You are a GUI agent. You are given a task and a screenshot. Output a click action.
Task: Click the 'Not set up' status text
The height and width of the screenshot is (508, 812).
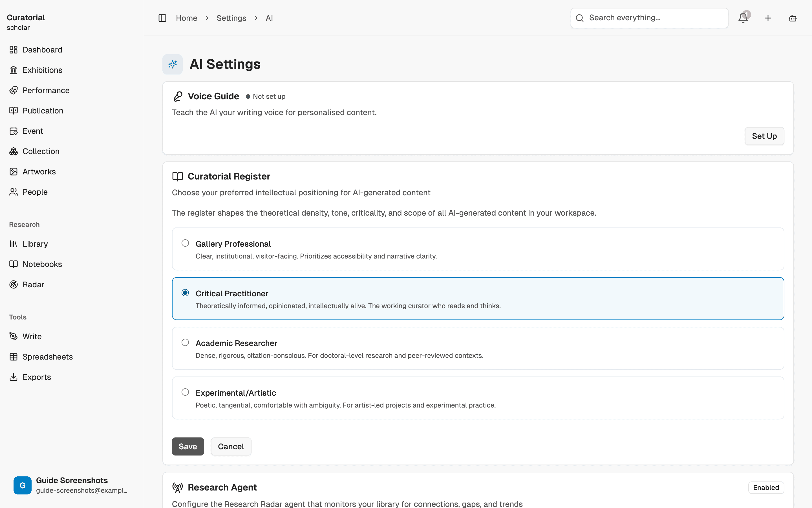pyautogui.click(x=269, y=97)
